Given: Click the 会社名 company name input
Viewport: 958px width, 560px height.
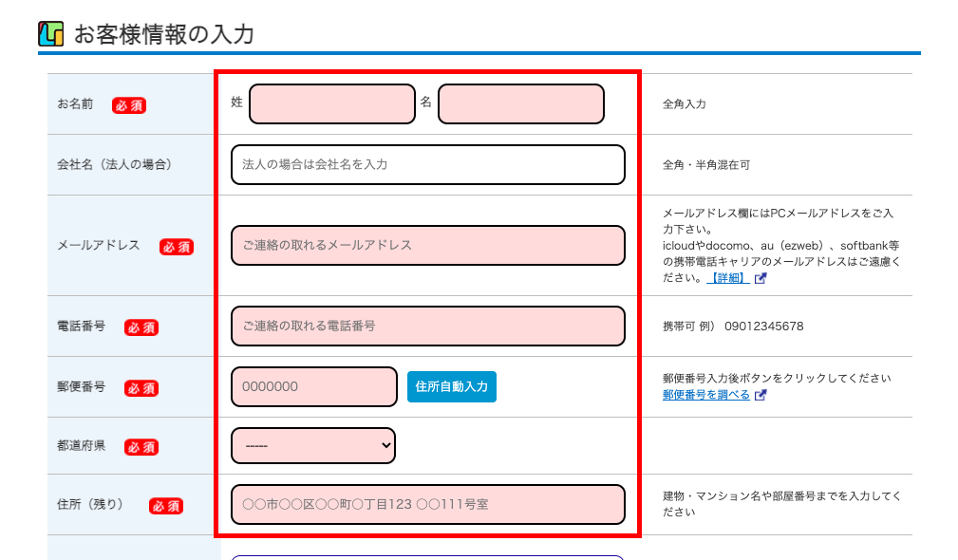Looking at the screenshot, I should pyautogui.click(x=427, y=164).
